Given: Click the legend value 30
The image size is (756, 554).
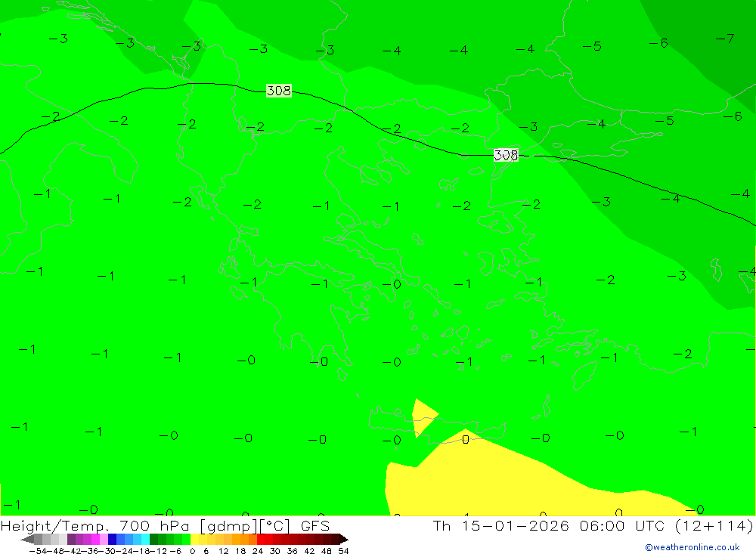Looking at the screenshot, I should click(x=275, y=551).
